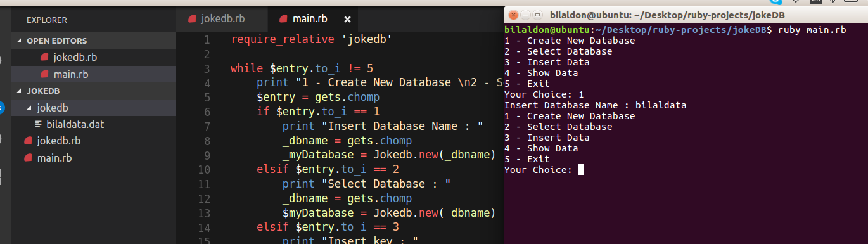This screenshot has height=244, width=868.
Task: Collapse the JOKEDB workspace section
Action: point(42,91)
